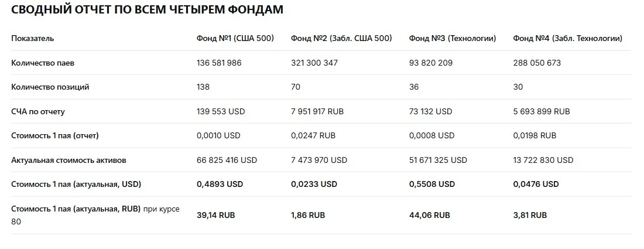
Task: Click the cell 0,0008 USD
Action: (x=431, y=135)
